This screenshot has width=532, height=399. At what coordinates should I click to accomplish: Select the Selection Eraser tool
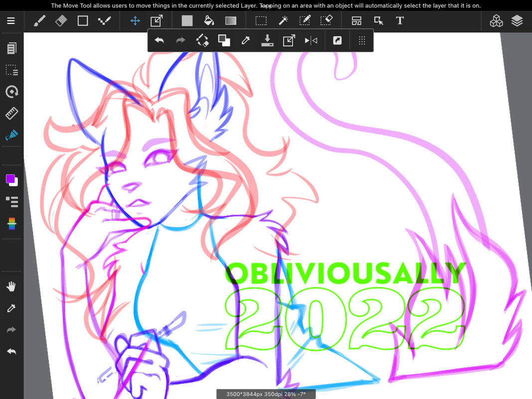tap(327, 20)
